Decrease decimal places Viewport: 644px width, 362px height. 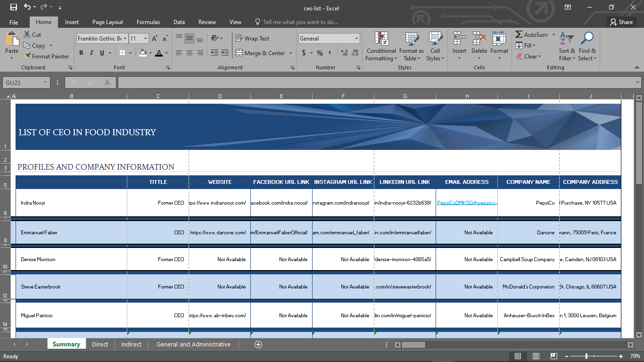(x=355, y=53)
